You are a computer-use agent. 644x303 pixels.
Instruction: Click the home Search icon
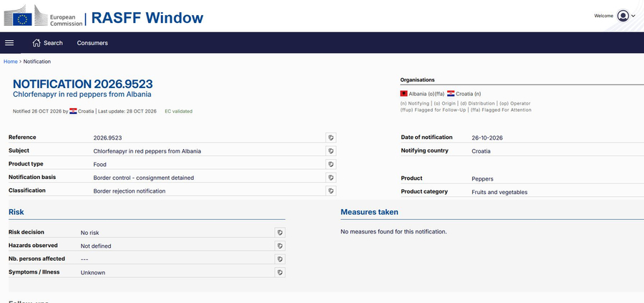tap(36, 43)
